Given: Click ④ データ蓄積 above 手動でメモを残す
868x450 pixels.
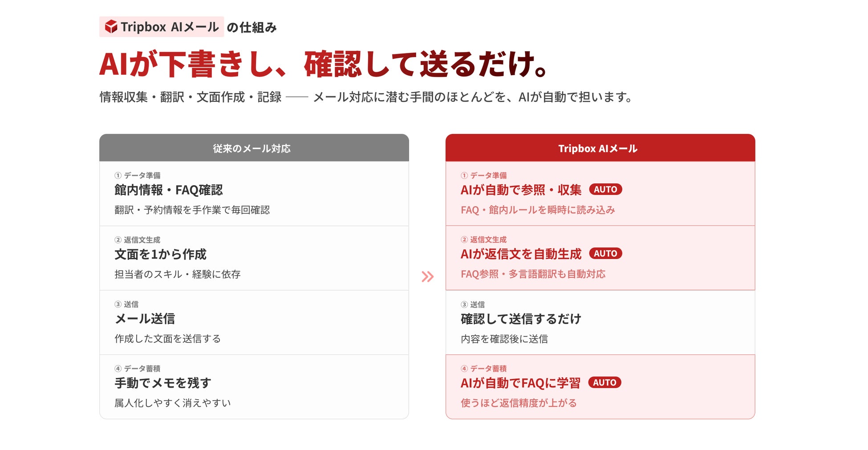Looking at the screenshot, I should (137, 369).
